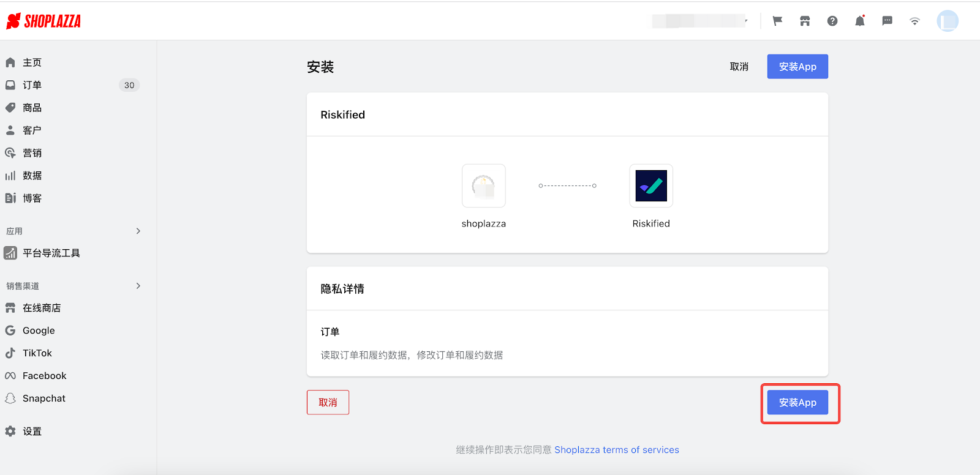Open Snapchat channel
The image size is (980, 475).
click(44, 398)
